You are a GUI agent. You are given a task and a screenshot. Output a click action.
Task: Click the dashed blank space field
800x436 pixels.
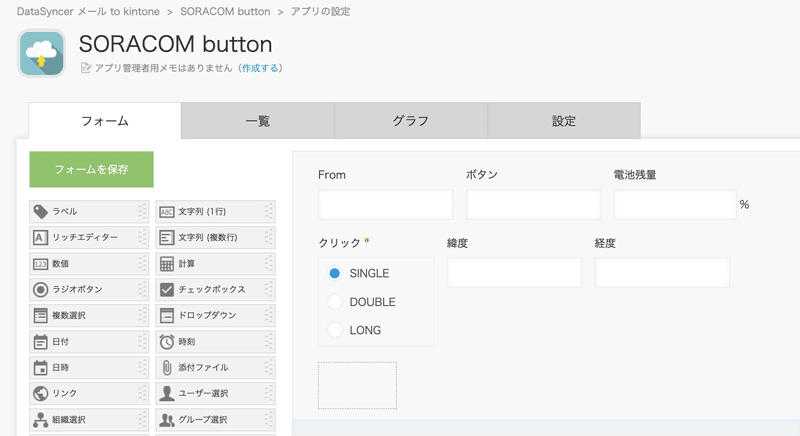click(357, 386)
